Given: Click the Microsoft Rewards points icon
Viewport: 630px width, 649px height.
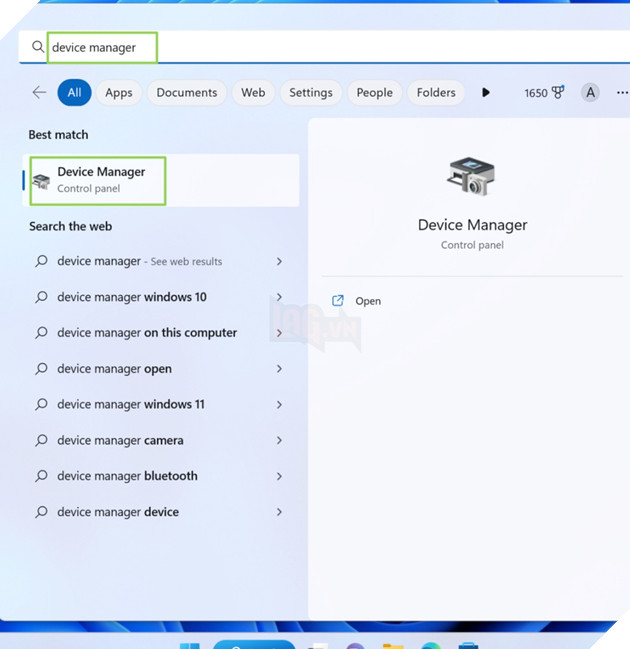Looking at the screenshot, I should 558,92.
